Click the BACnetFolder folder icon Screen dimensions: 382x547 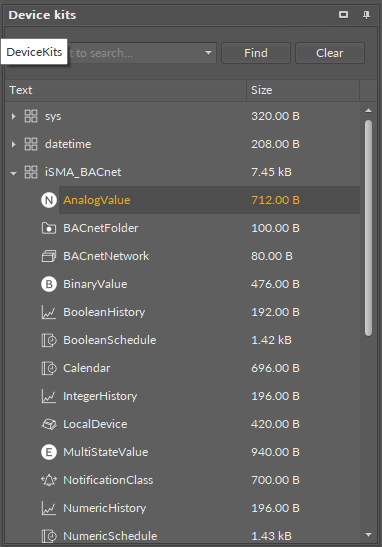click(x=49, y=228)
